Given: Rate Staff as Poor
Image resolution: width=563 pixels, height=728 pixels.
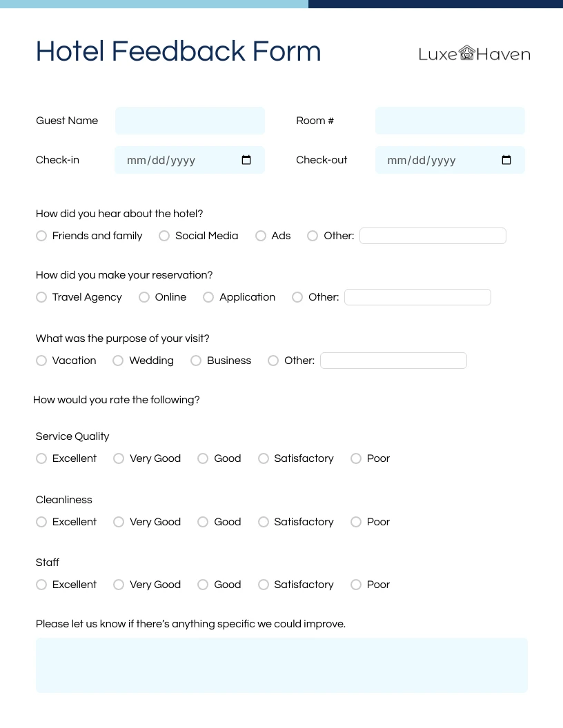Looking at the screenshot, I should 356,585.
